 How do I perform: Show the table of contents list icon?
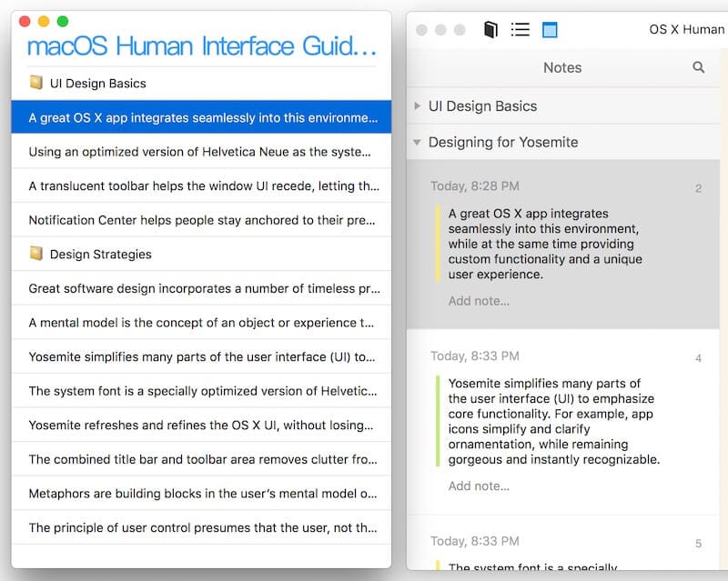pyautogui.click(x=520, y=30)
